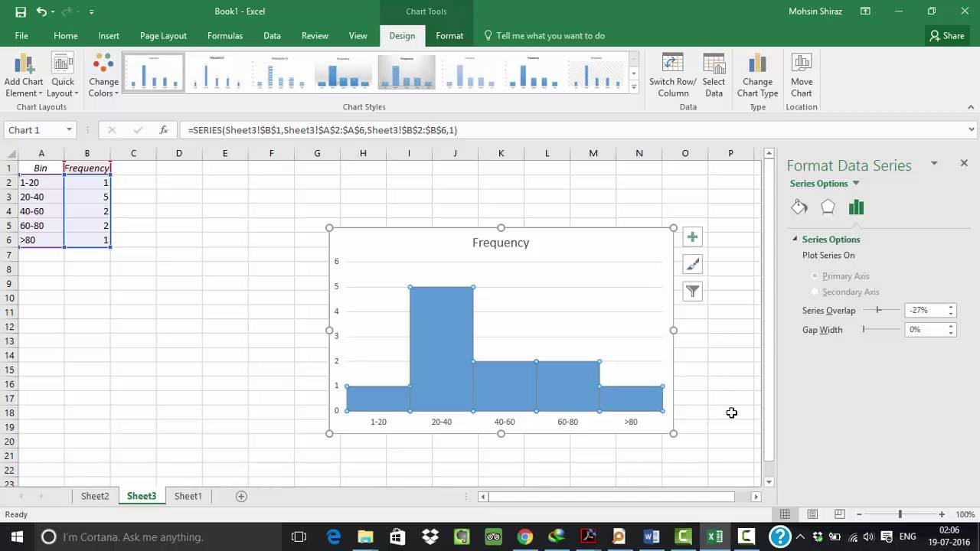Click the Chart Elements plus button
This screenshot has height=551, width=980.
692,237
